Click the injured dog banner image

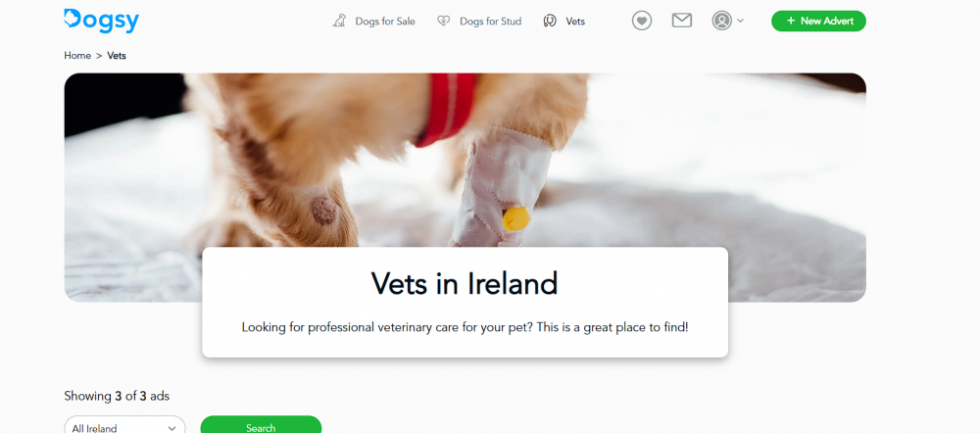pos(465,160)
